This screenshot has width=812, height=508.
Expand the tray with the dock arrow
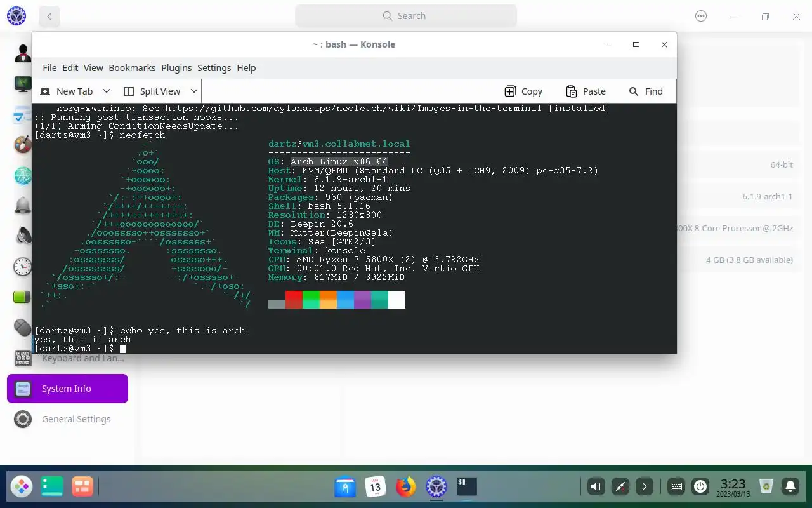(x=645, y=487)
